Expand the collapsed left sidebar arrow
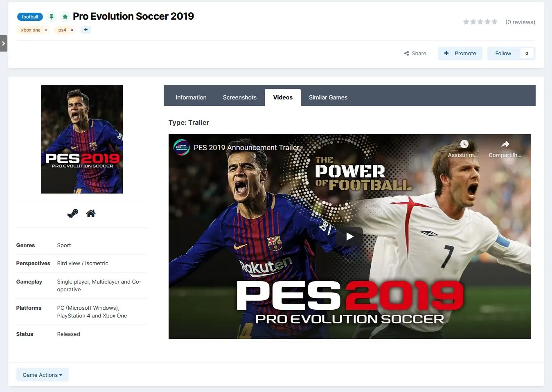The height and width of the screenshot is (392, 552). coord(4,43)
